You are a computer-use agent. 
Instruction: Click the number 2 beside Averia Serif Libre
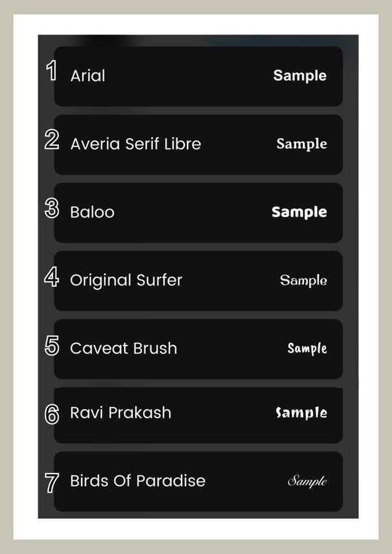(x=52, y=140)
